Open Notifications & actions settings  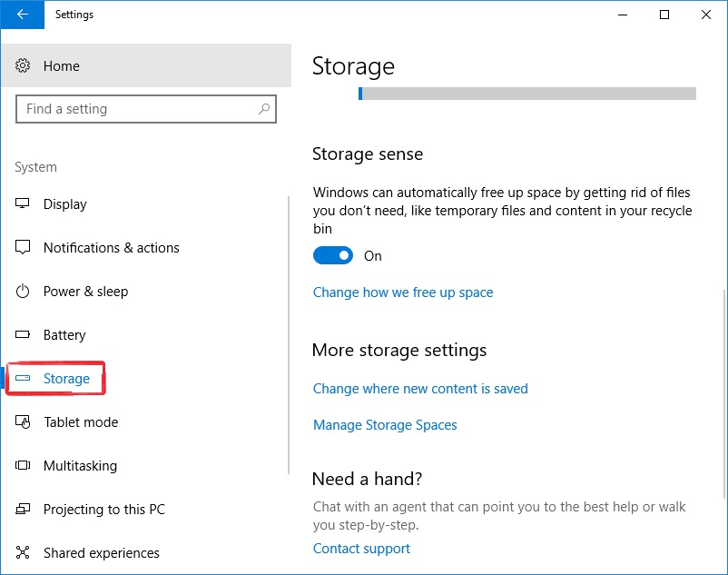24,248
